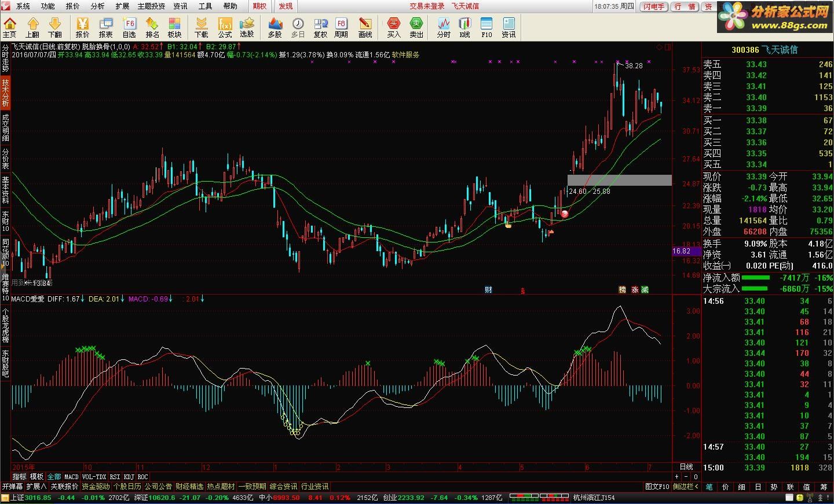This screenshot has height=504, width=834.
Task: Switch indicator to MACD tab
Action: point(71,477)
